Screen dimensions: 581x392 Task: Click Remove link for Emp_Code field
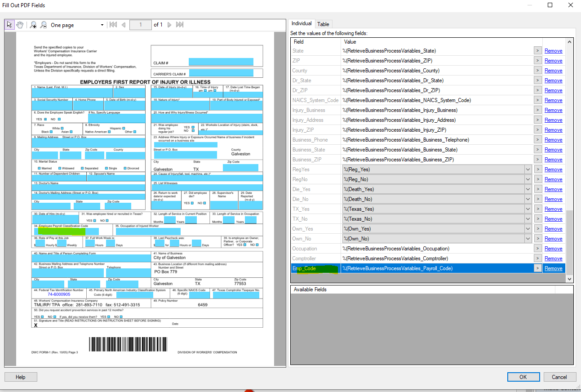[x=553, y=268]
